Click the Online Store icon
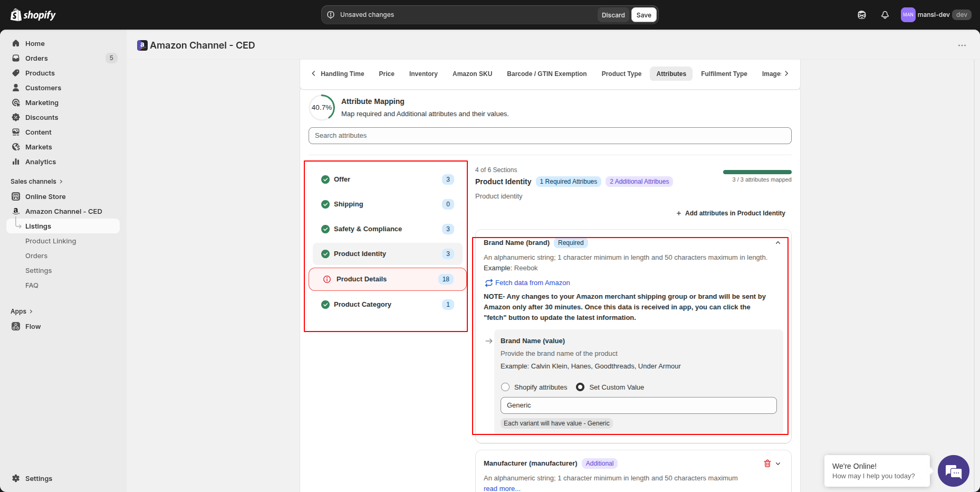This screenshot has height=492, width=980. (x=16, y=196)
